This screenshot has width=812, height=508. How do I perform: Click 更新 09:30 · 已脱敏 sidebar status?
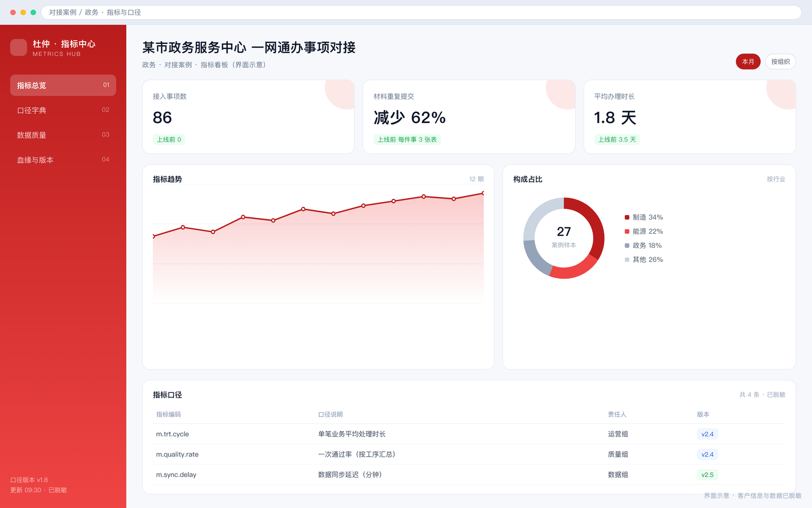click(x=38, y=490)
